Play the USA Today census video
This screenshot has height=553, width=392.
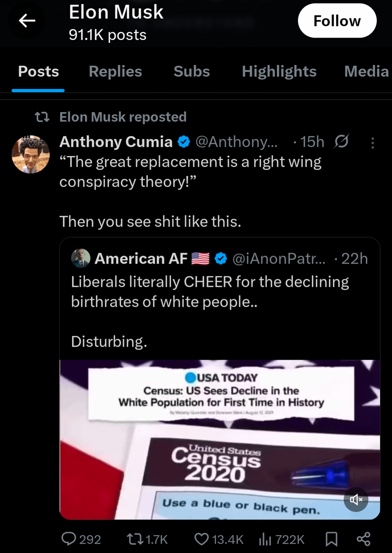click(220, 440)
